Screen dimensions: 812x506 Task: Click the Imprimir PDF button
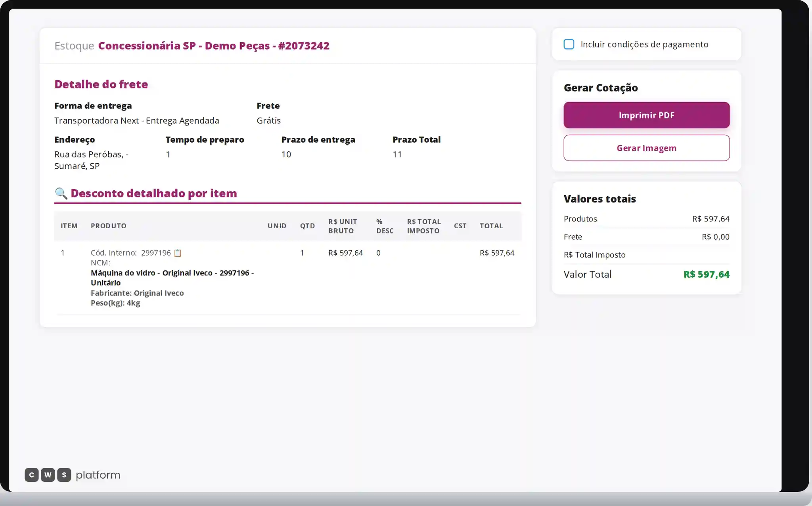tap(647, 115)
